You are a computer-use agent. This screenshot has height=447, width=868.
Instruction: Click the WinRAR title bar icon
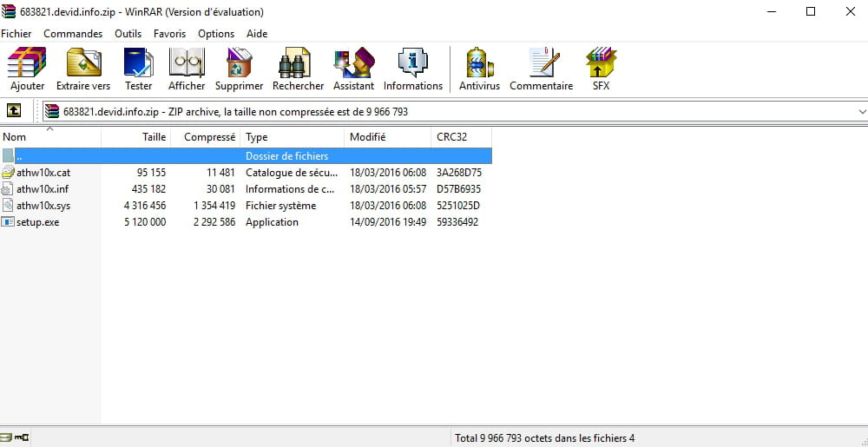9,11
